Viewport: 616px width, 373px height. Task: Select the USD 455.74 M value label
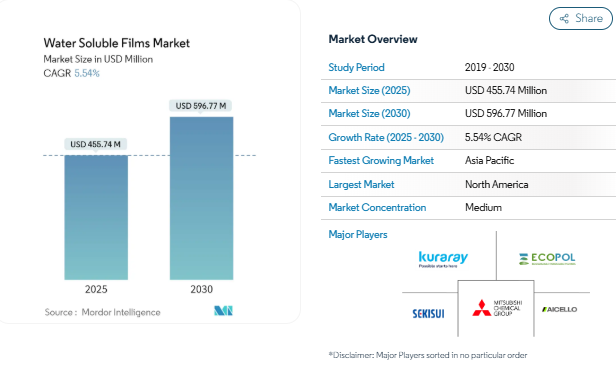95,144
